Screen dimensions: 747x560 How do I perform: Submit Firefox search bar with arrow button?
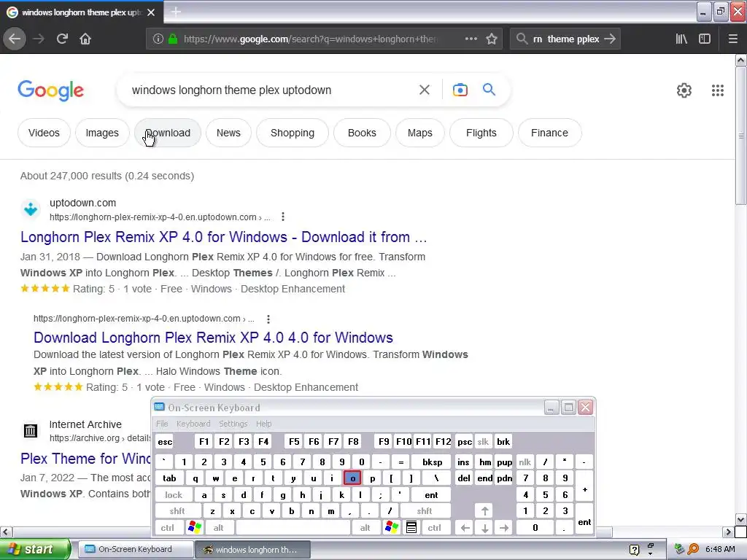pyautogui.click(x=610, y=39)
